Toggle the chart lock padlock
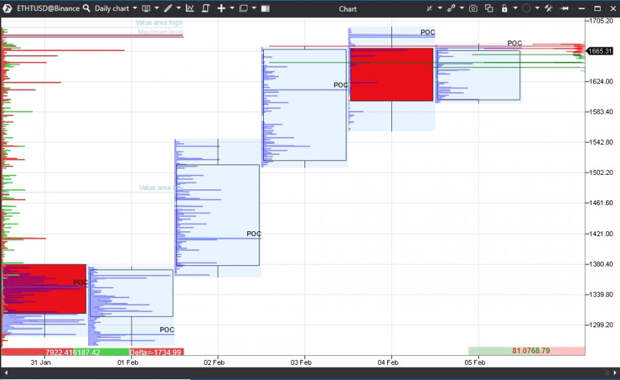620x380 pixels. pos(505,8)
